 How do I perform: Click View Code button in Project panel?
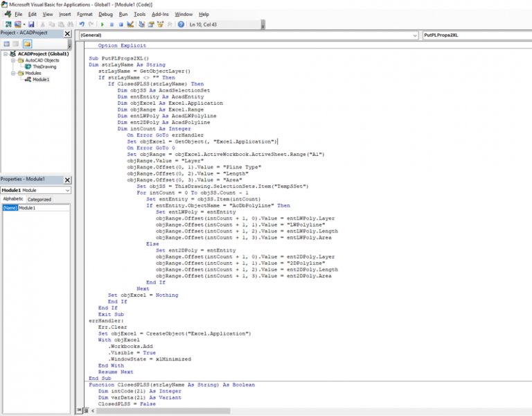coord(6,44)
